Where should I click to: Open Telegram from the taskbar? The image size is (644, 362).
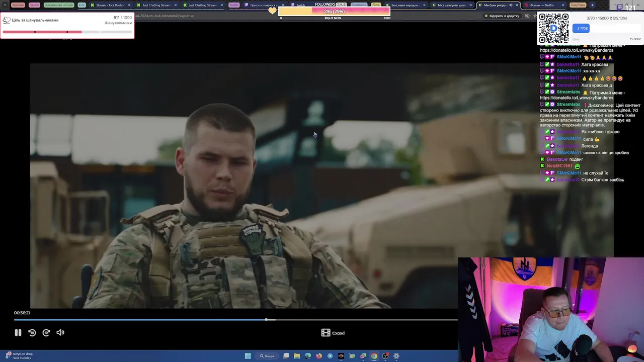pos(330,356)
